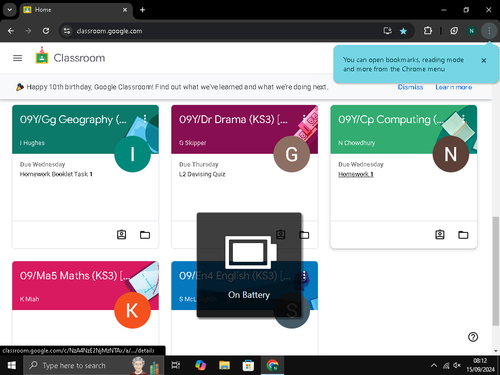
Task: Open Homework 1 in Computing card
Action: pos(356,174)
